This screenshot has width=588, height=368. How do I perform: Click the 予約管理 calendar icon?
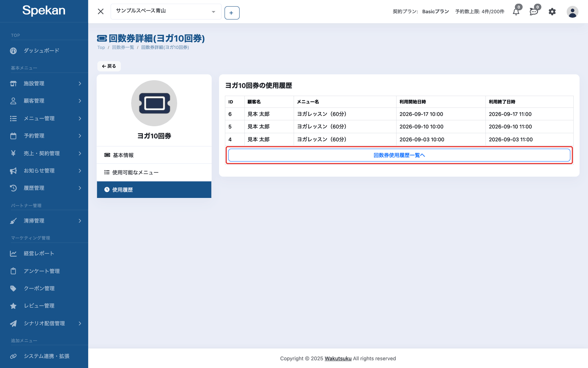(13, 136)
